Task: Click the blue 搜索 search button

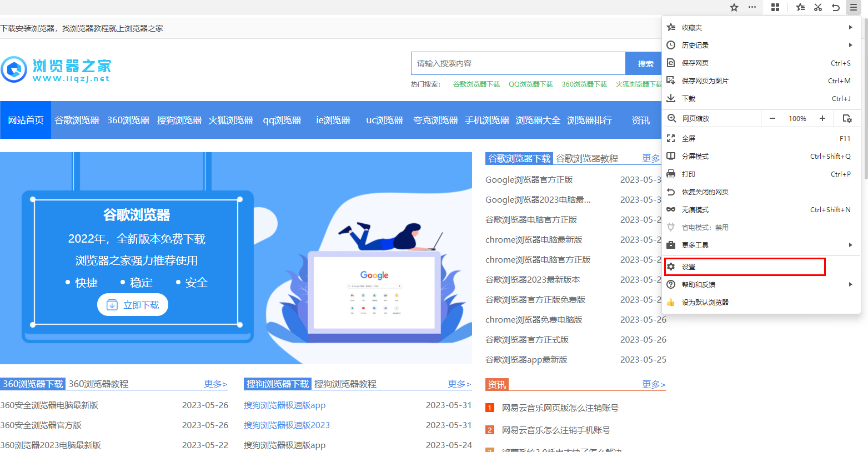Action: pyautogui.click(x=644, y=63)
